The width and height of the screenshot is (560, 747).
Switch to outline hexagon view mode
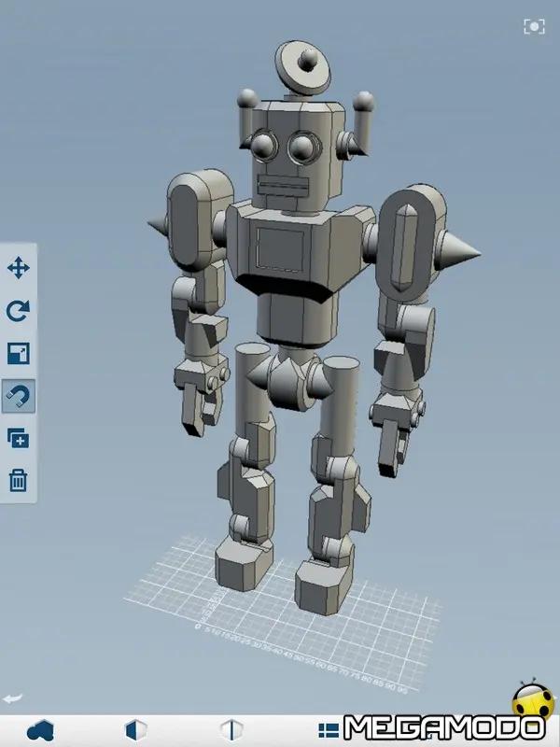[231, 730]
